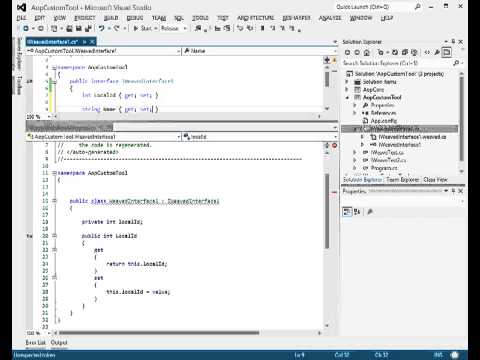Open the FILE menu

(21, 18)
